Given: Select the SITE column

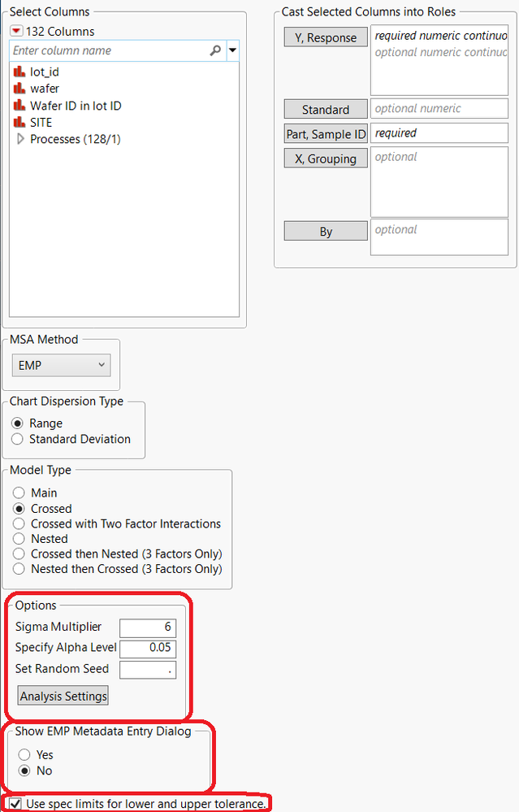Looking at the screenshot, I should pos(41,122).
